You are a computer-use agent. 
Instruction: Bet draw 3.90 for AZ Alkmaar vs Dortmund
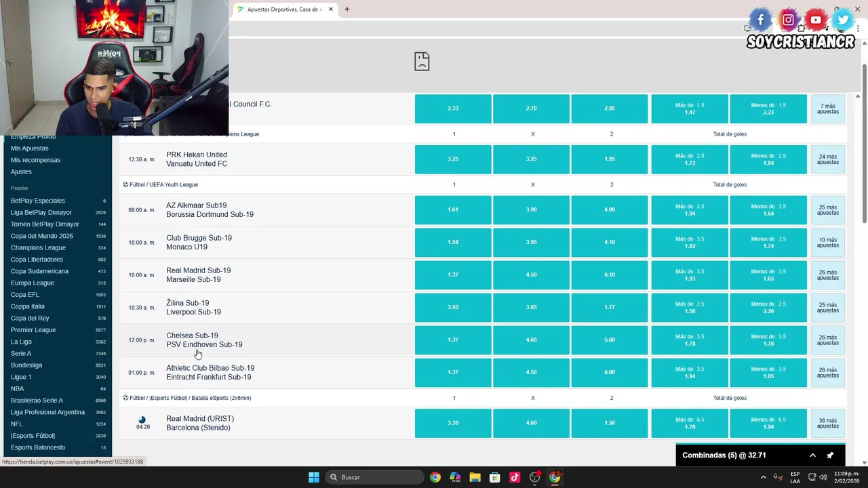tap(531, 210)
